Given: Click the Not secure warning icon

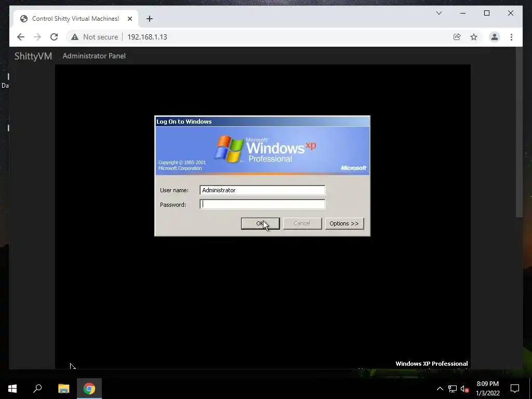Looking at the screenshot, I should tap(75, 37).
